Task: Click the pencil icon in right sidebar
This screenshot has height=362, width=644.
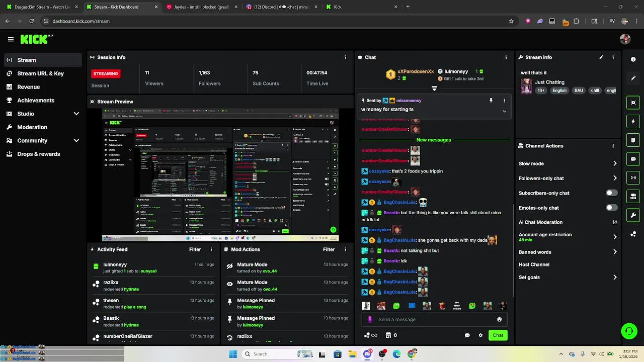Action: point(633,78)
